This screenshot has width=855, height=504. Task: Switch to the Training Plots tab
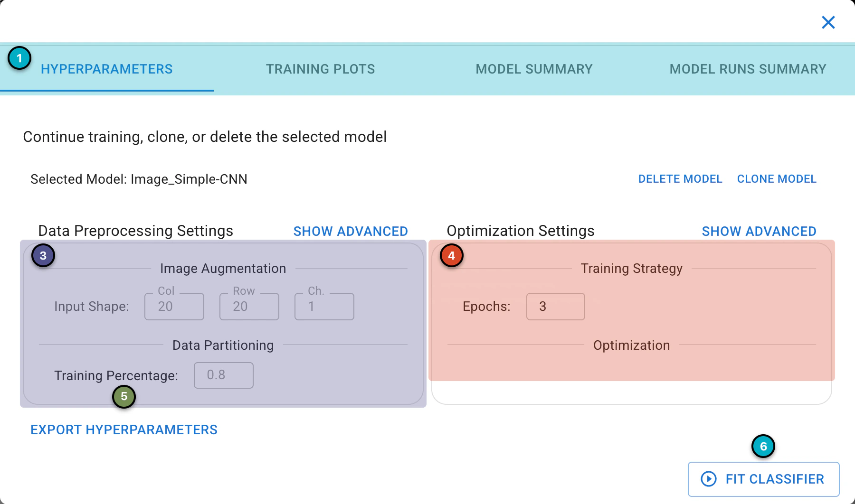(321, 69)
